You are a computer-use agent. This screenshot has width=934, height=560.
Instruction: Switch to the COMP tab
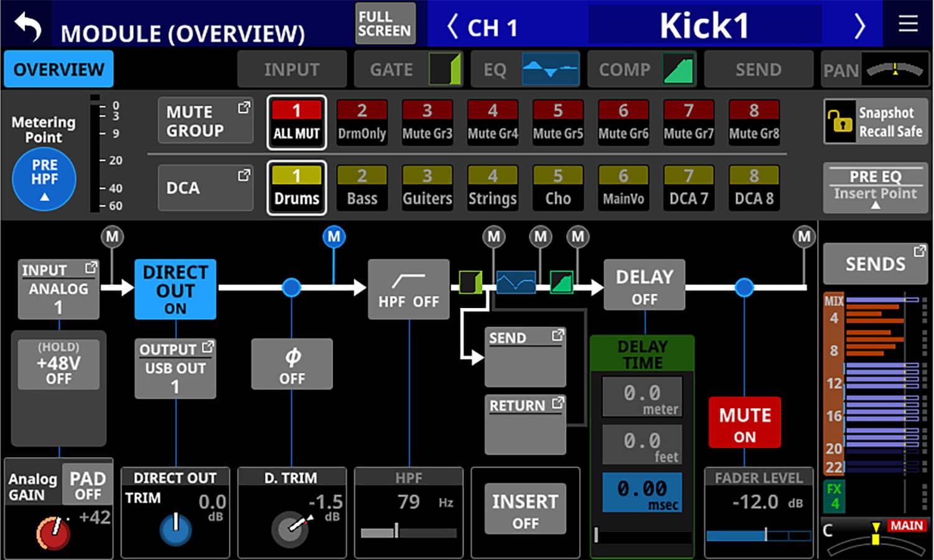[x=642, y=69]
